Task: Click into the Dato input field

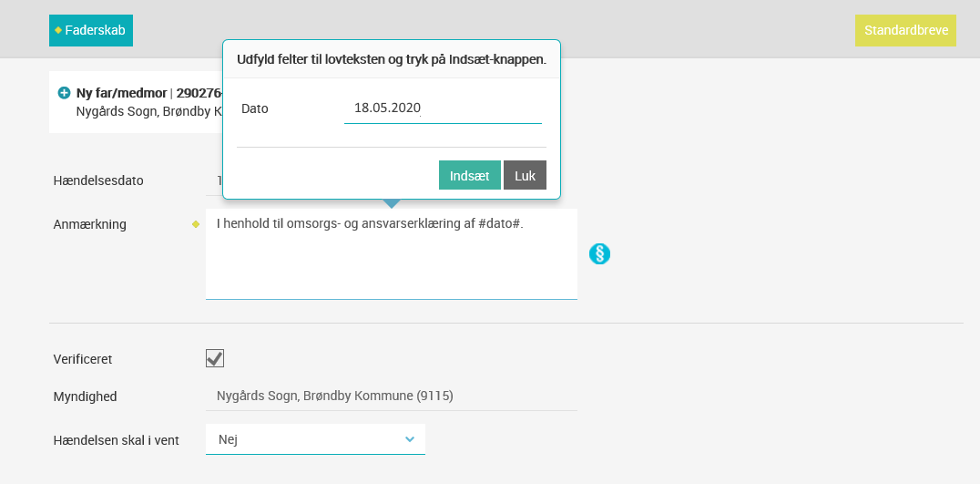Action: [x=443, y=108]
